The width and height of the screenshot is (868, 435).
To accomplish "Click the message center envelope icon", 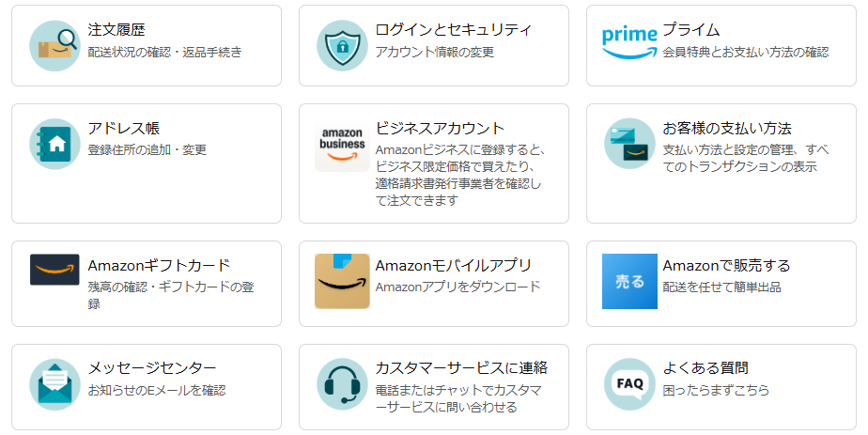I will [x=54, y=383].
